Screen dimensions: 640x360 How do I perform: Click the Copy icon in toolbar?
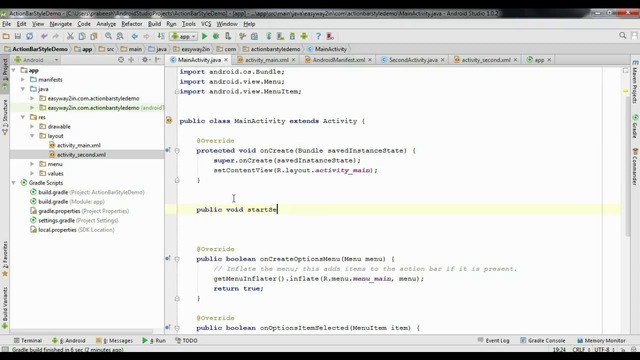coord(82,36)
